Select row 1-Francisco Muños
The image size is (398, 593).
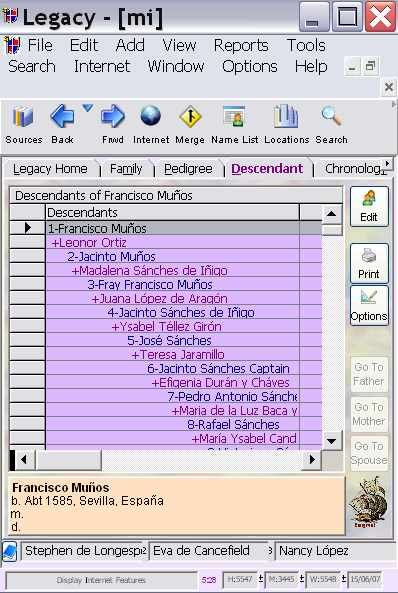(173, 228)
